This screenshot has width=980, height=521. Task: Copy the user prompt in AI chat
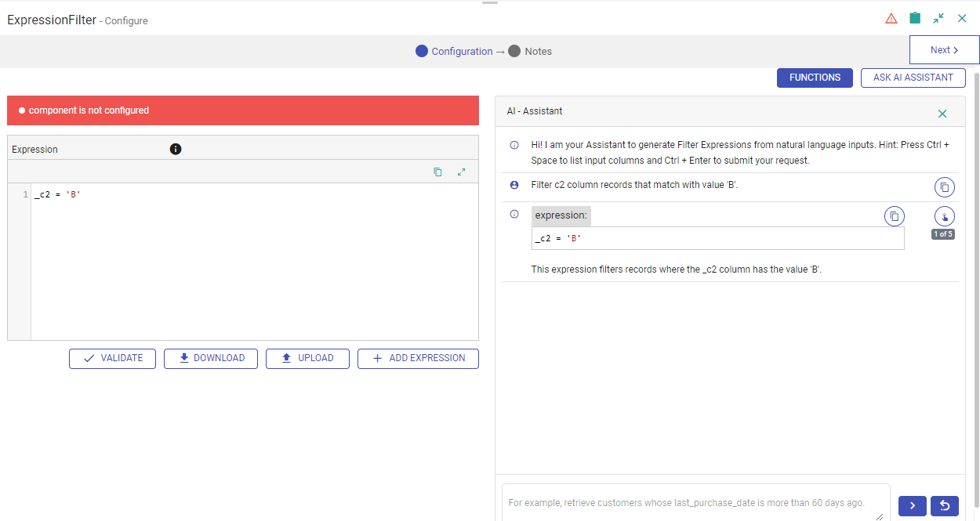click(x=945, y=187)
